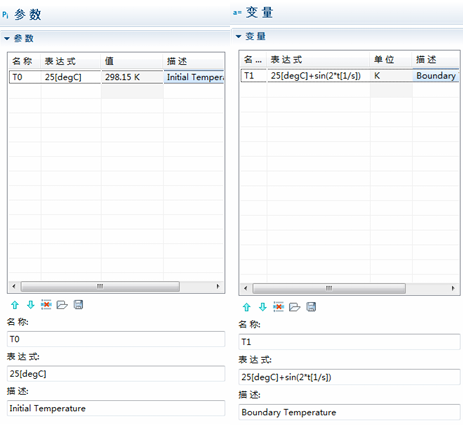Select the Boundary description cell

[436, 76]
